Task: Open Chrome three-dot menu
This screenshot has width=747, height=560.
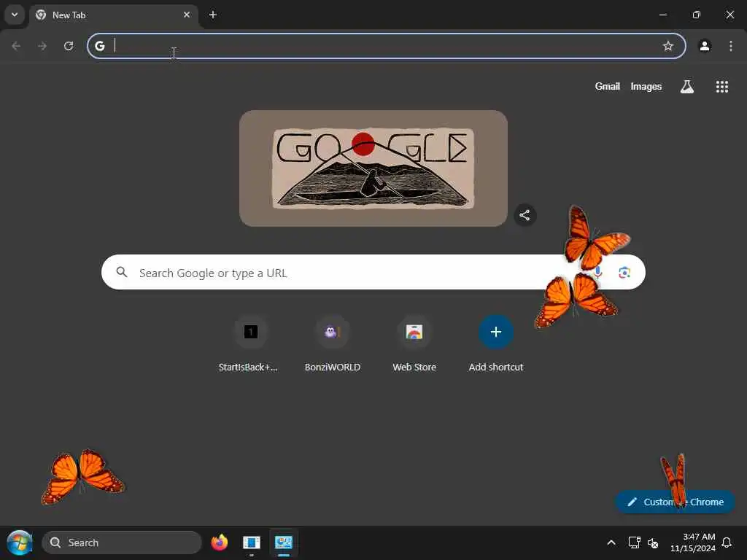Action: 731,46
